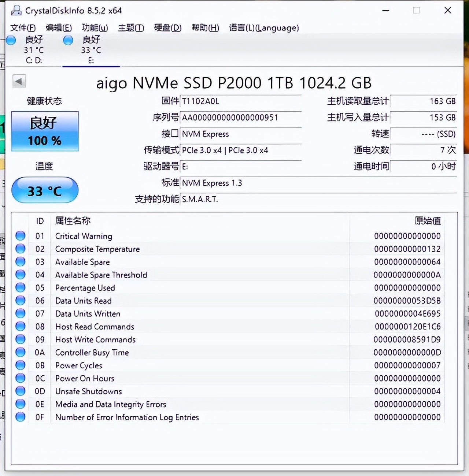Open the 语言(L)(Language) menu

(264, 28)
